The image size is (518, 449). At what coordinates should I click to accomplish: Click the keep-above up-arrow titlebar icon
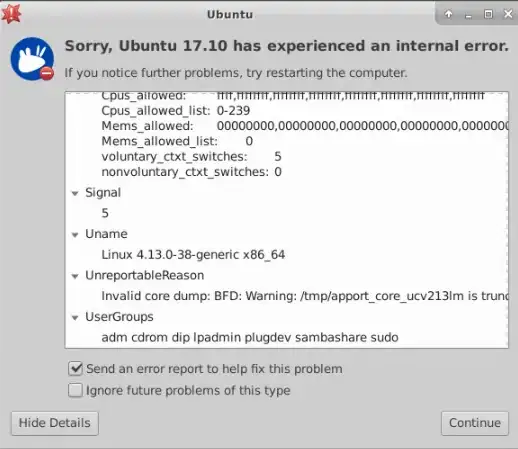click(x=449, y=14)
